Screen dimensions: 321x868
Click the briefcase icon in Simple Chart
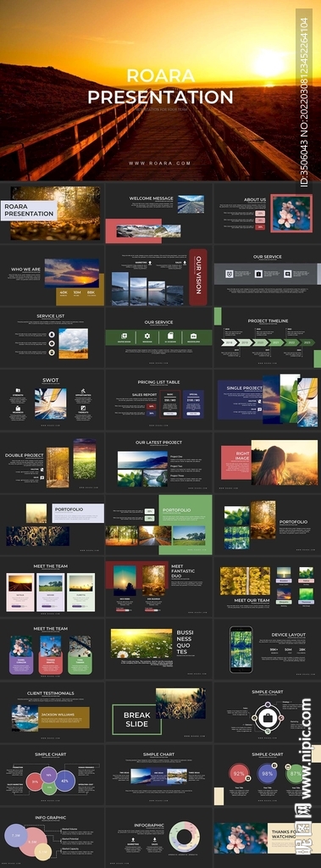click(x=268, y=718)
